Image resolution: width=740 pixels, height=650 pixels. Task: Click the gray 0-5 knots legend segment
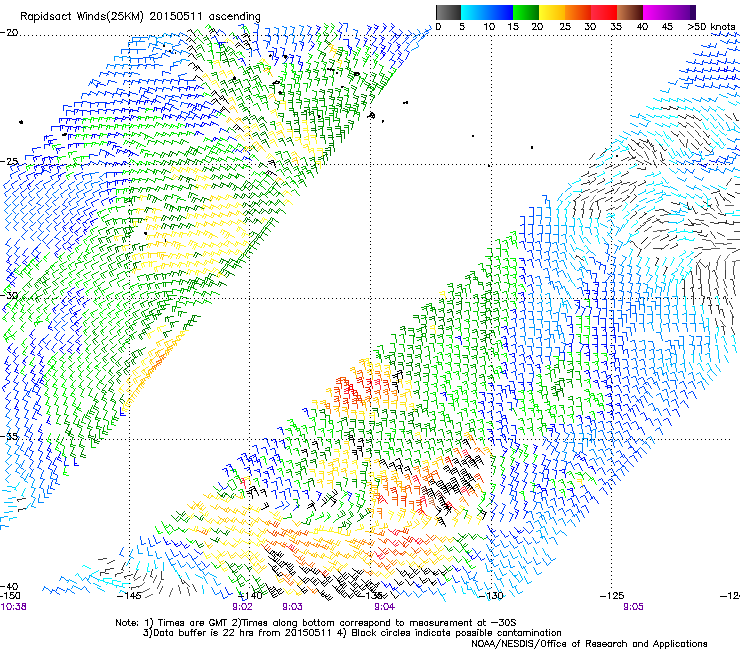click(x=448, y=12)
